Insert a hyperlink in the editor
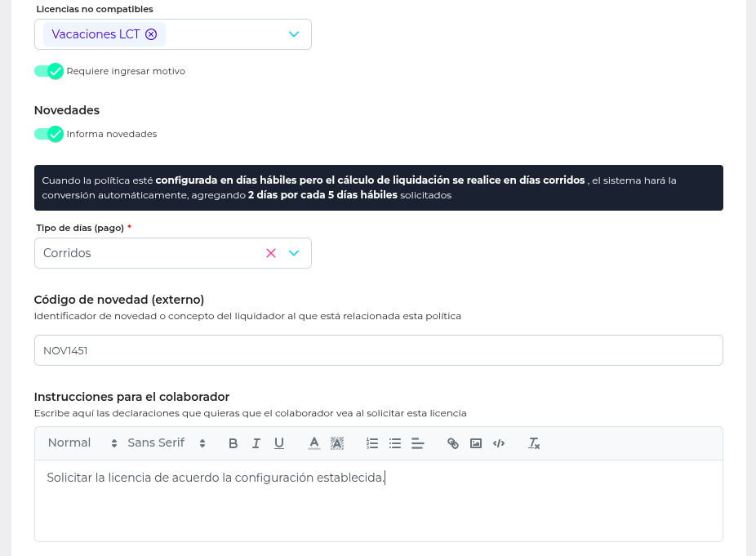This screenshot has width=756, height=556. coord(453,443)
